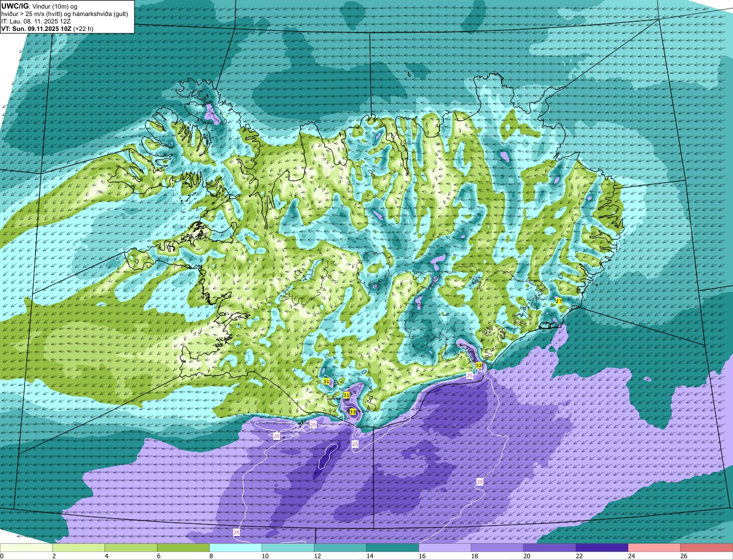Click the yellow 31 label just above 33

point(346,395)
